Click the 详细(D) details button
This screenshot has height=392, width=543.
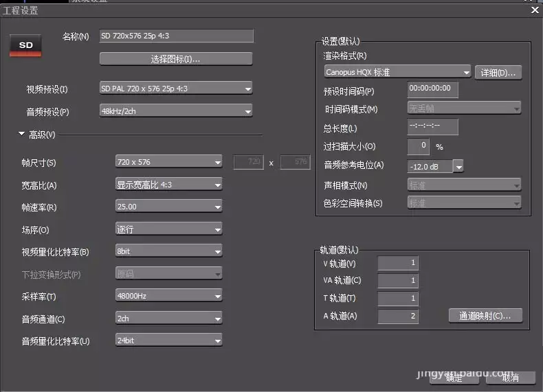[498, 73]
